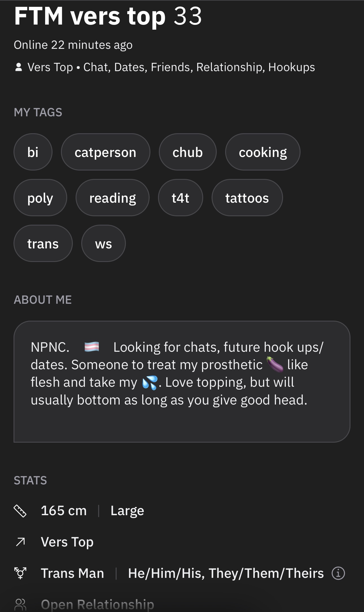Tap the height ruler icon
The image size is (364, 612).
click(20, 511)
